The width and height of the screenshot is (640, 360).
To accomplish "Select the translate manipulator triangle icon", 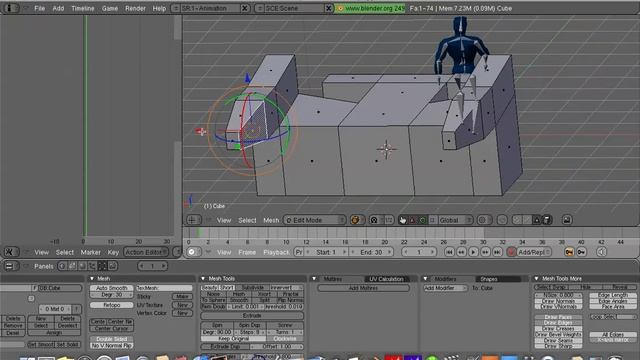I will (x=413, y=220).
